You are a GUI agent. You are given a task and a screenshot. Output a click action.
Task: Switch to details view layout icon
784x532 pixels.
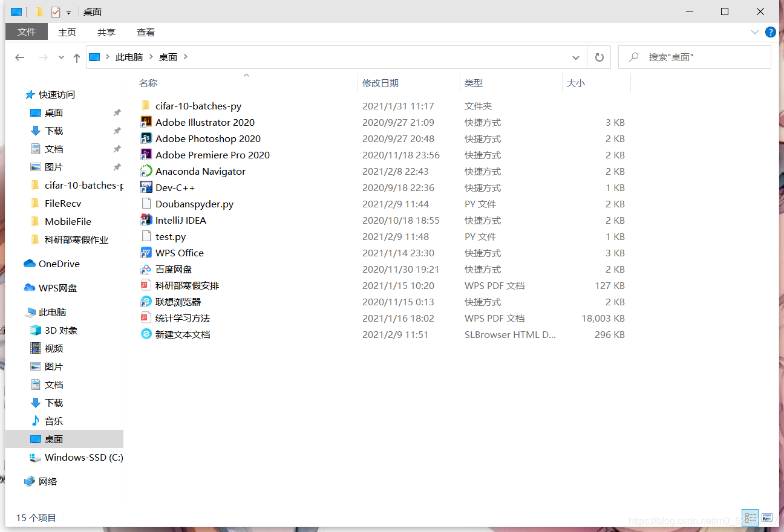tap(751, 518)
